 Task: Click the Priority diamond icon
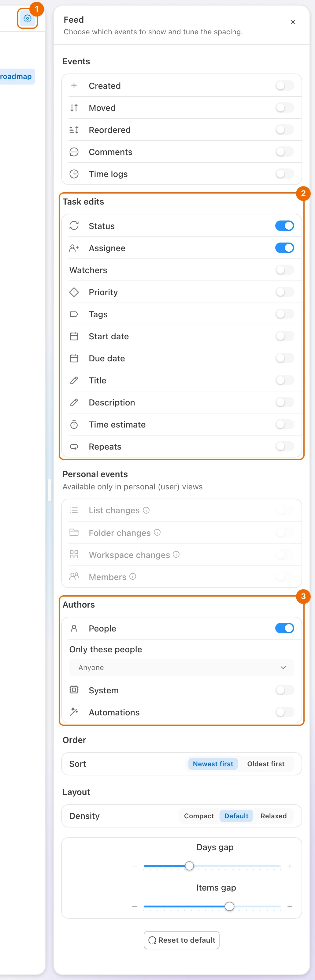click(74, 292)
